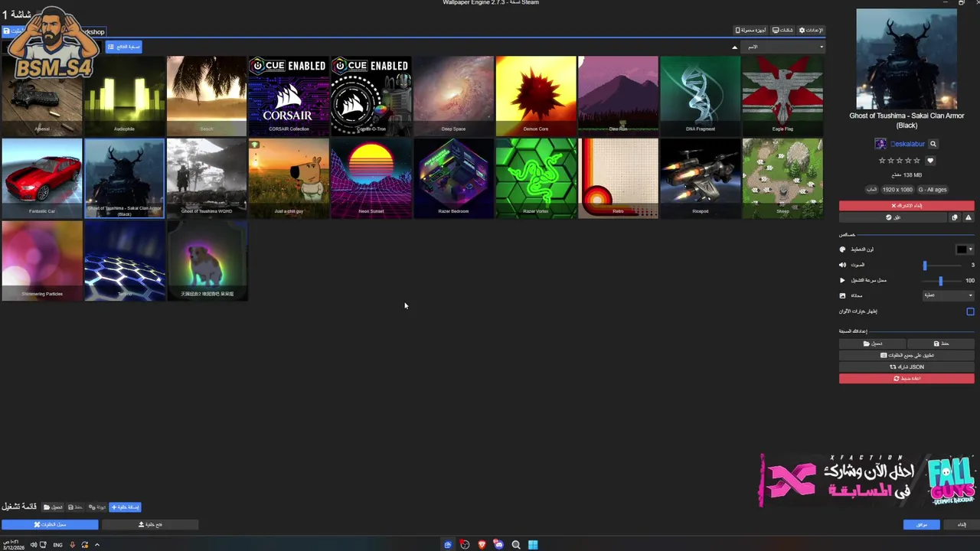Select the Deep Space wallpaper

(453, 96)
